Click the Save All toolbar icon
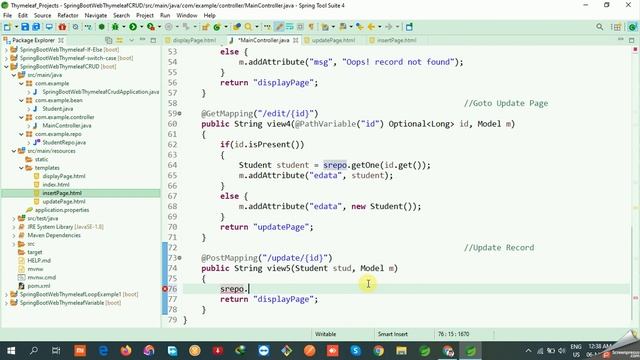 [x=36, y=27]
